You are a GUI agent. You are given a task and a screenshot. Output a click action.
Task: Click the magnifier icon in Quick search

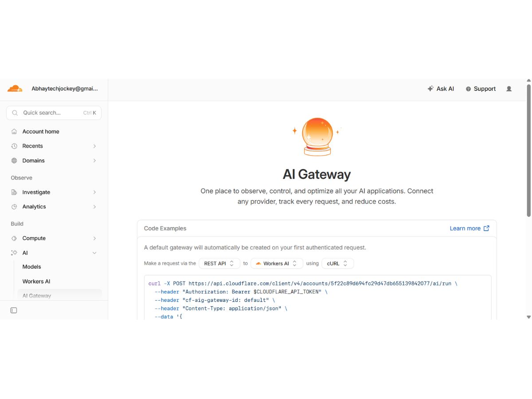(x=15, y=113)
